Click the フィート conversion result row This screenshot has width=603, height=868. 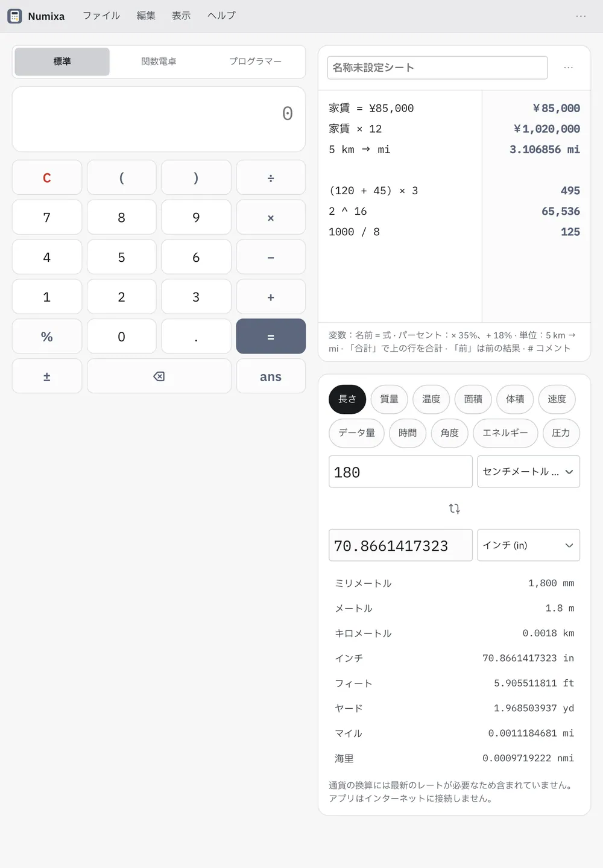point(454,683)
